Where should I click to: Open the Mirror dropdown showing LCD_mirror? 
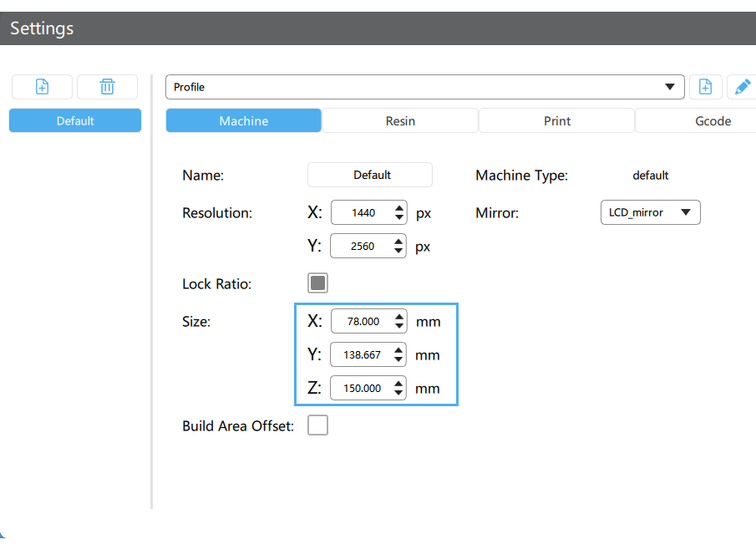pyautogui.click(x=650, y=212)
